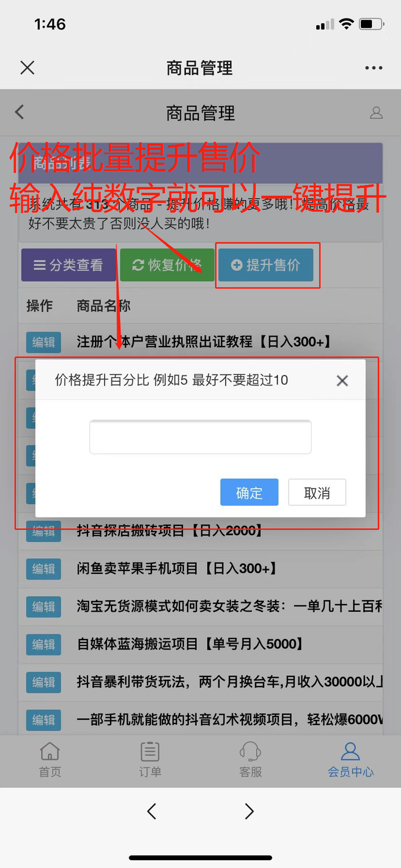Open the 分类查看 category view button

[x=69, y=265]
